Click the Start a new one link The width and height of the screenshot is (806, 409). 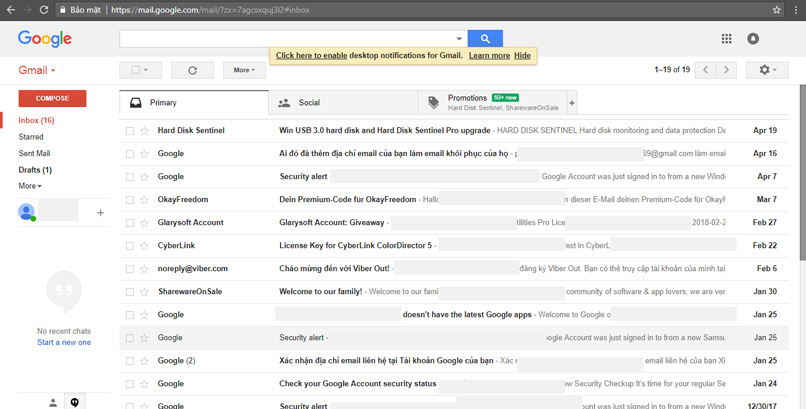point(64,343)
